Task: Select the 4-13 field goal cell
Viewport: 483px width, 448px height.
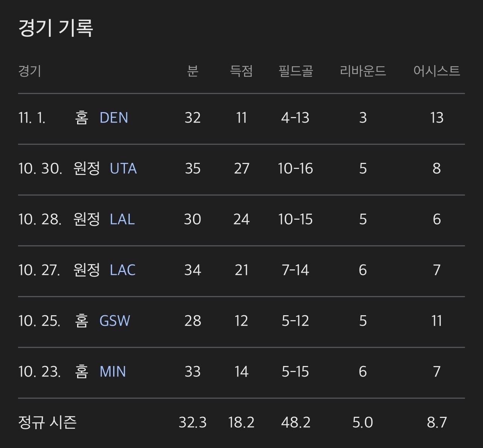Action: click(x=295, y=118)
